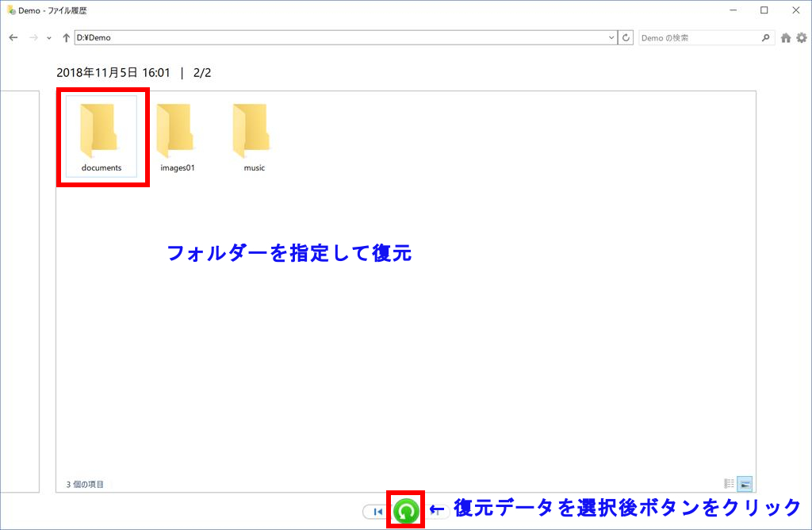The height and width of the screenshot is (530, 812).
Task: Click the green restore button
Action: point(406,511)
